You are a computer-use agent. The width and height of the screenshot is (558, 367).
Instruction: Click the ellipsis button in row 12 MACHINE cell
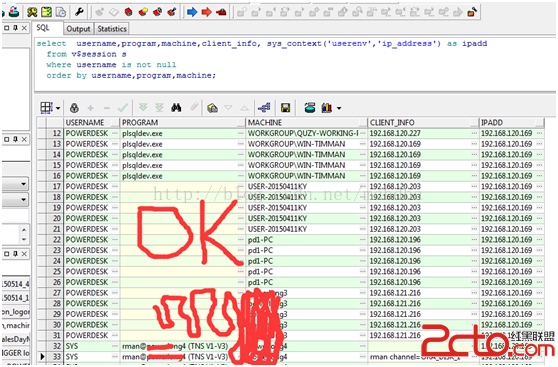tap(363, 133)
